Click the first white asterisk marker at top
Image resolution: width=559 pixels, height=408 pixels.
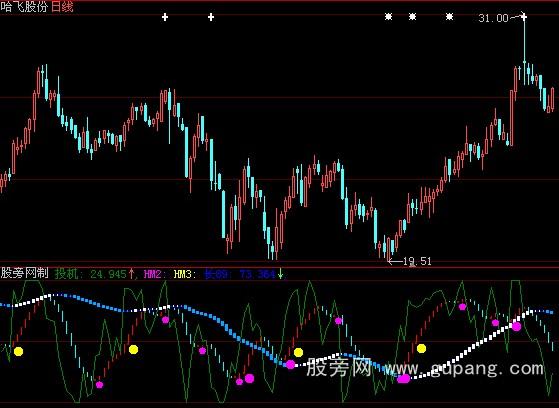(x=389, y=16)
